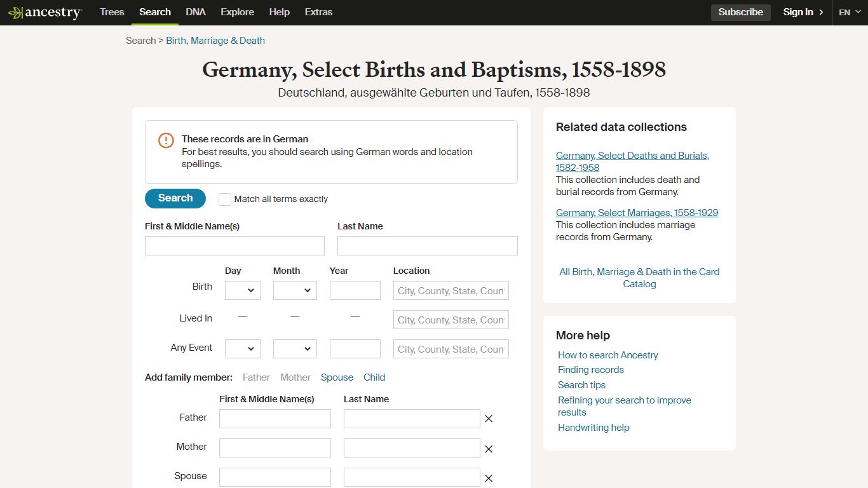Click the blue Search button
The image size is (868, 488).
(175, 198)
